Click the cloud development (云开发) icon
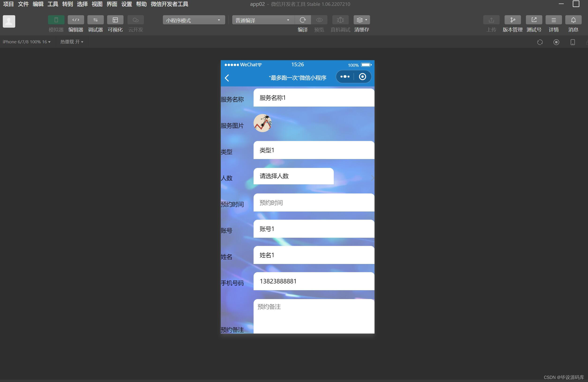This screenshot has height=382, width=588. (136, 20)
